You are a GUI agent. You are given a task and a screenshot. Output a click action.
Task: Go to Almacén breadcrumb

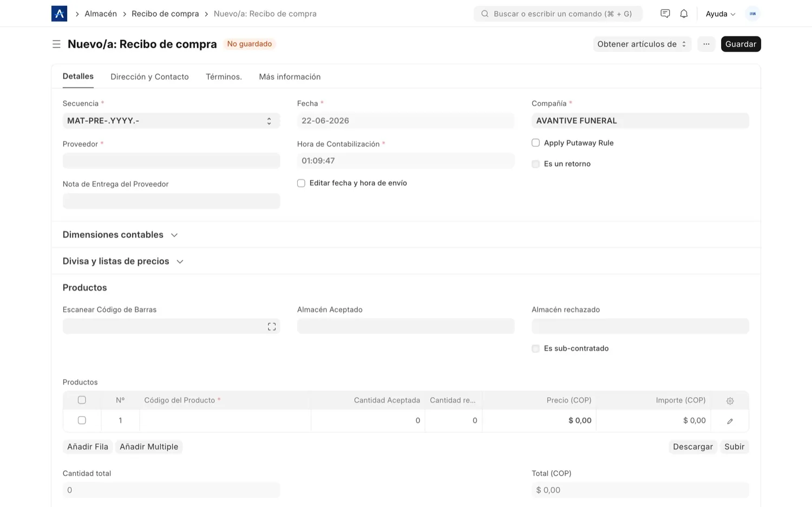(x=101, y=14)
